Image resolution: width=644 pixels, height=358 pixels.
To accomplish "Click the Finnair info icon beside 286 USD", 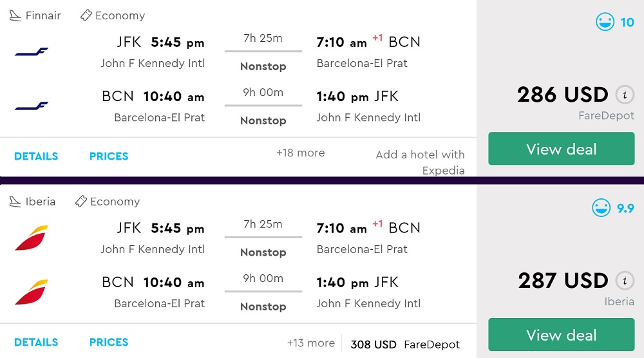I will click(x=623, y=95).
